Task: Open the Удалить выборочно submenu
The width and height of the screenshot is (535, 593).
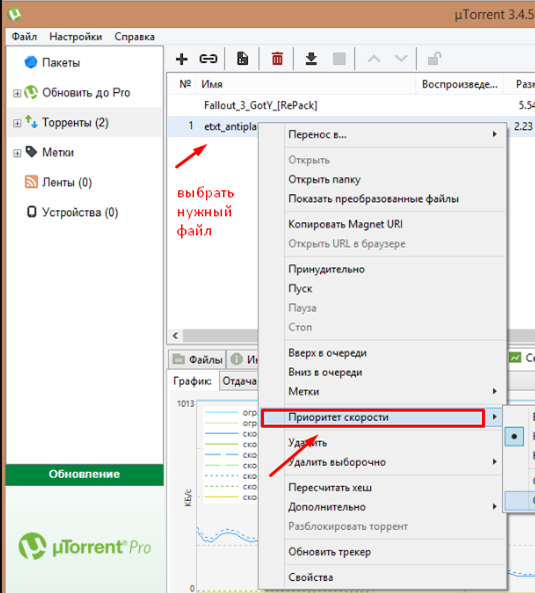Action: click(x=383, y=462)
